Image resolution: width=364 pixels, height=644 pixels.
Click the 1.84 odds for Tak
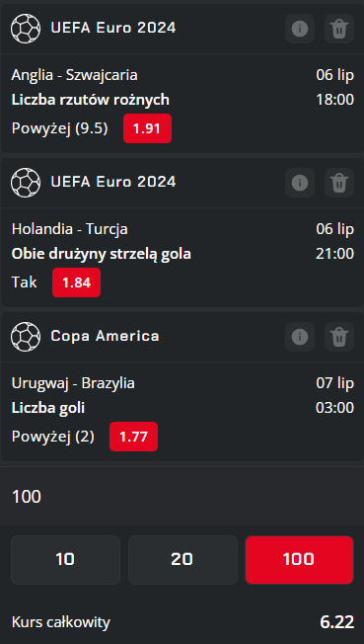76,282
